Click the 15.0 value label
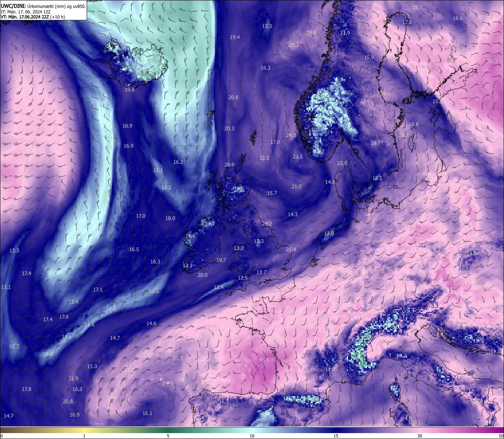This screenshot has height=439, width=504. 92,366
